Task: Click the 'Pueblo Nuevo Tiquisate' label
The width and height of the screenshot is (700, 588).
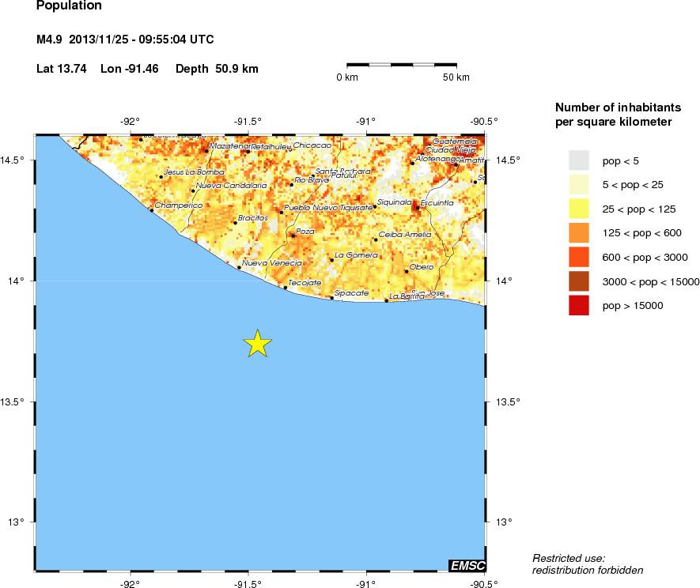Action: (328, 207)
